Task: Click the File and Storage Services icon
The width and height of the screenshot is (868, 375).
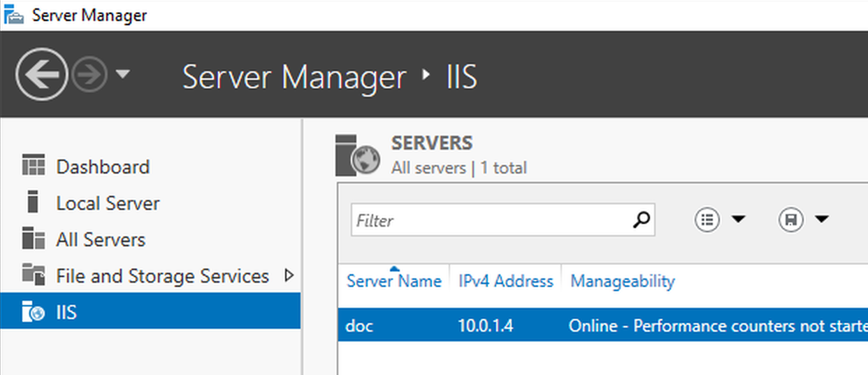Action: coord(34,275)
